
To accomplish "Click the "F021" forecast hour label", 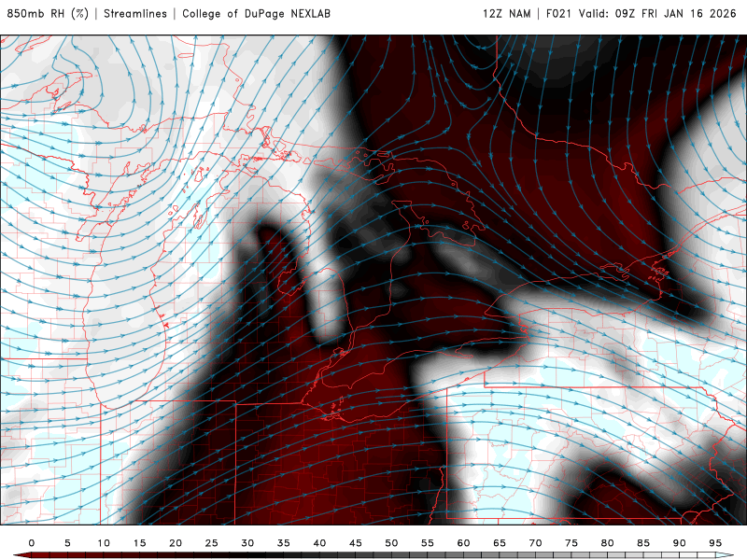I will (558, 13).
